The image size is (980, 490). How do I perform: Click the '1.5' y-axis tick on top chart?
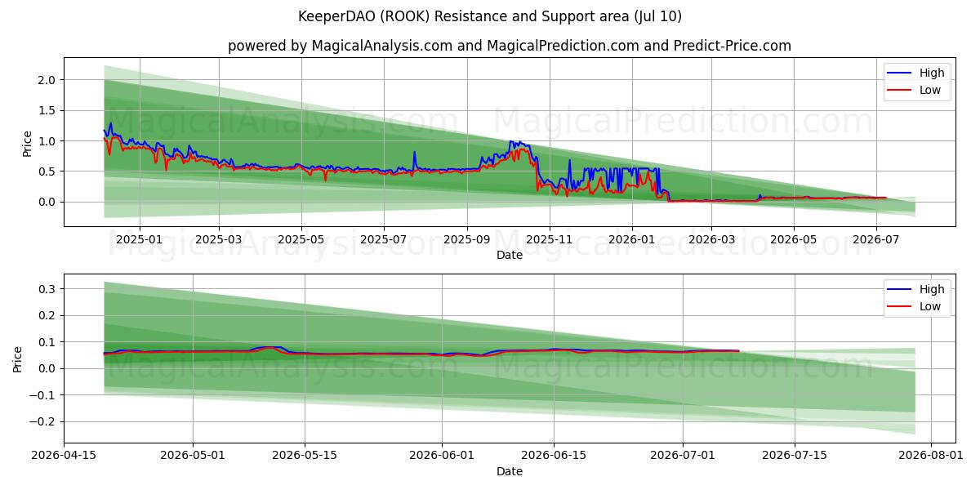tap(48, 110)
